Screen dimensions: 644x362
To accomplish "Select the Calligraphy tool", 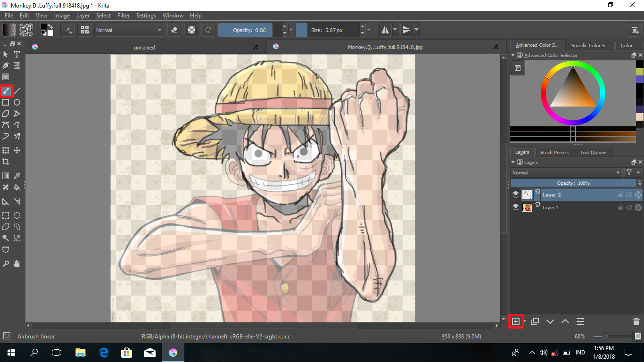I will coord(6,66).
